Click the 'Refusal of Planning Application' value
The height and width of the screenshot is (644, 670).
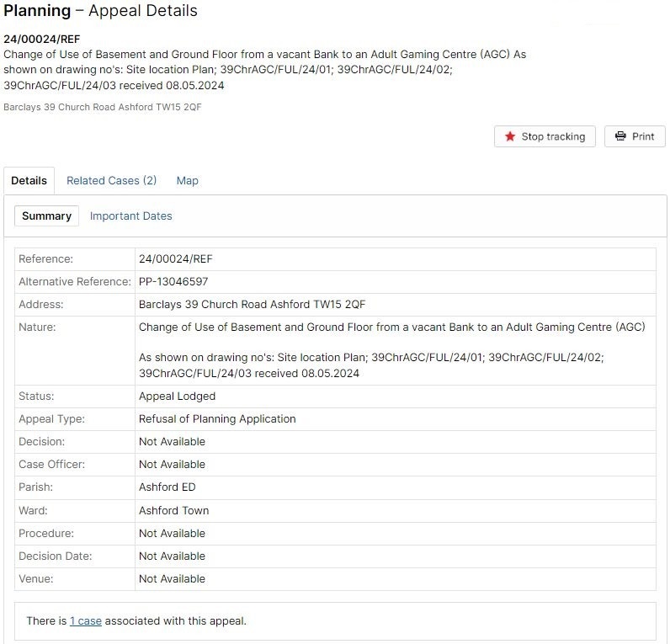pos(217,418)
